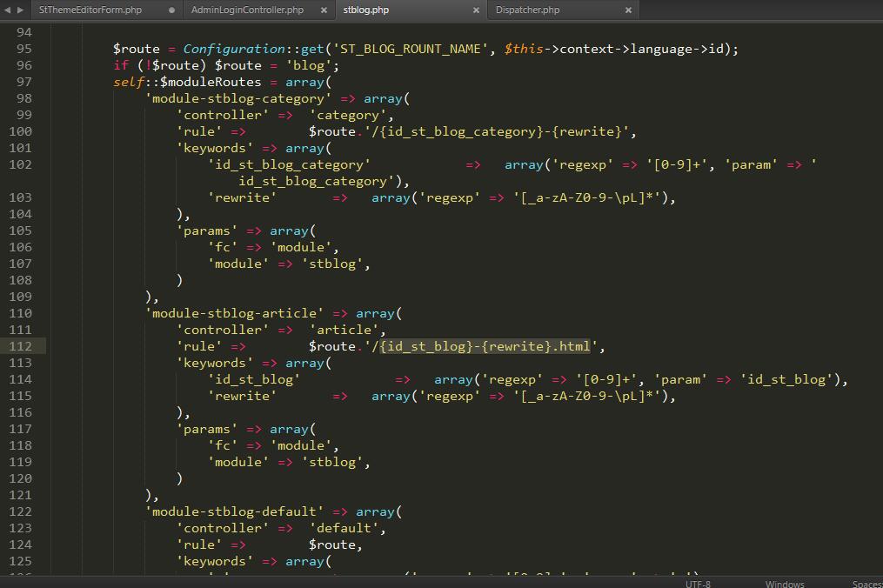Click highlighted line number 112 in gutter

tap(20, 346)
